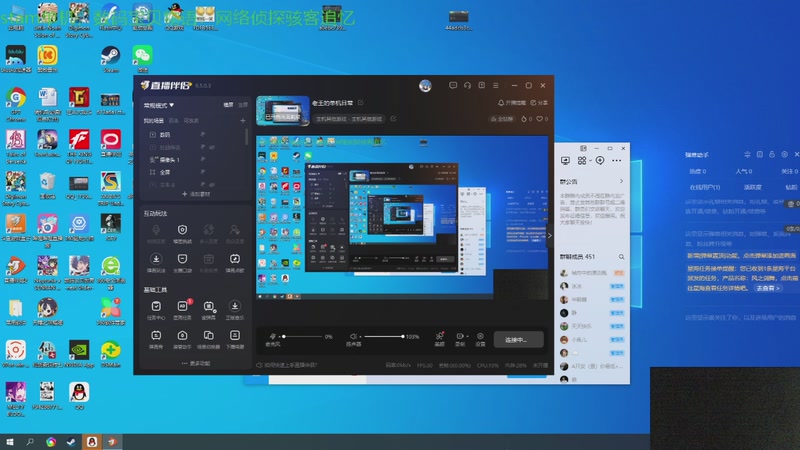Expand 更多功能 more functions
Image resolution: width=800 pixels, height=450 pixels.
point(195,363)
